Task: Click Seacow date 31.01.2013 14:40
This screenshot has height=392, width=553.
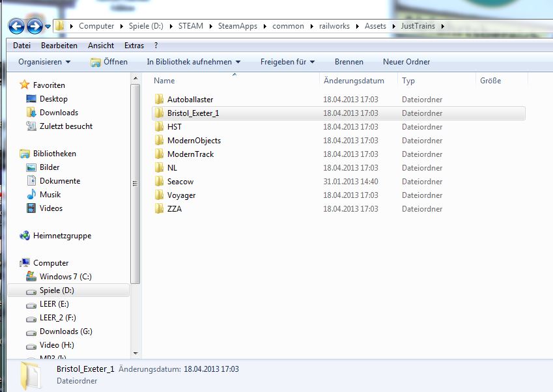Action: (x=350, y=182)
